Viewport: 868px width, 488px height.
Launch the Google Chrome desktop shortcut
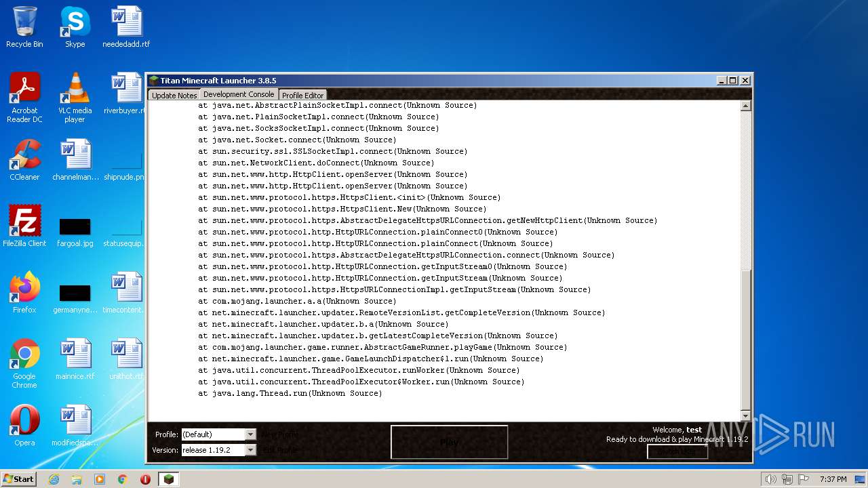pyautogui.click(x=24, y=363)
